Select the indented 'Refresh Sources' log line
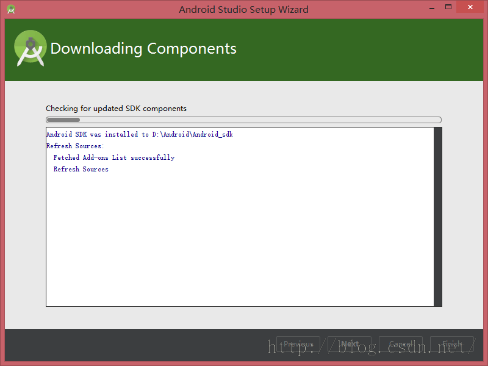The height and width of the screenshot is (367, 489). pos(81,169)
